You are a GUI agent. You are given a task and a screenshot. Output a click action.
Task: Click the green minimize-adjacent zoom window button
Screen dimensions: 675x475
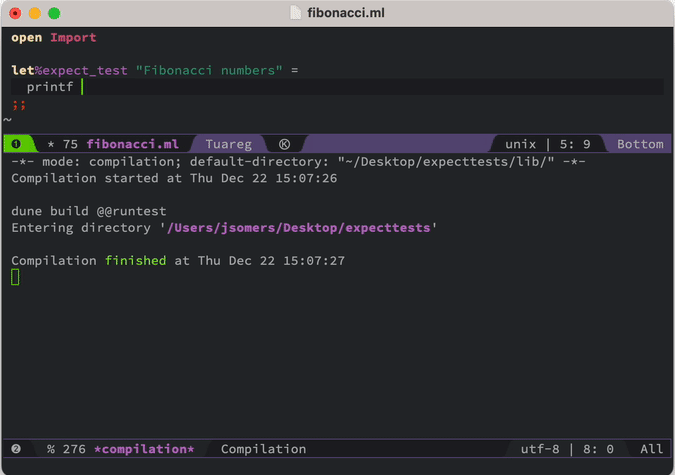54,13
